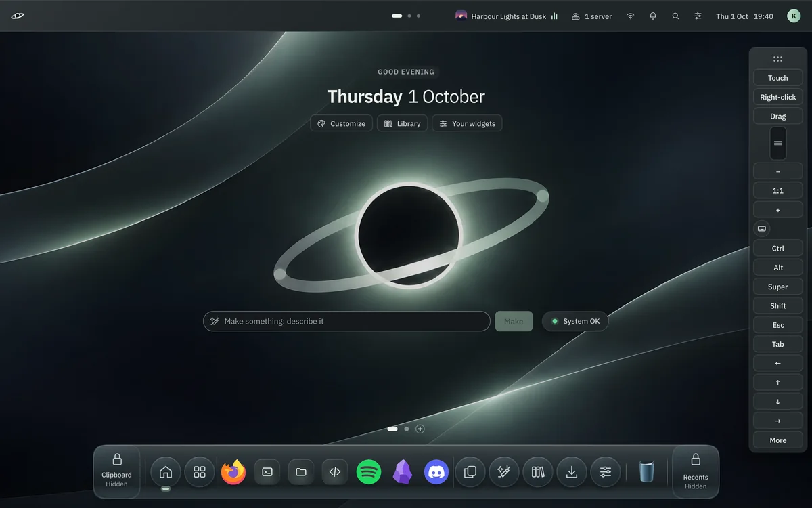Screen dimensions: 812x508
Task: Launch Obsidian from the dock
Action: tap(403, 472)
